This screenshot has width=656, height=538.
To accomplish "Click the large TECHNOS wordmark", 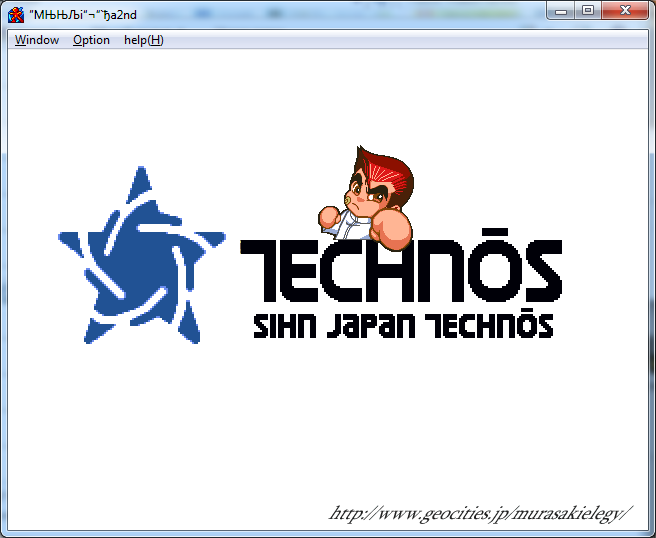I will 401,266.
